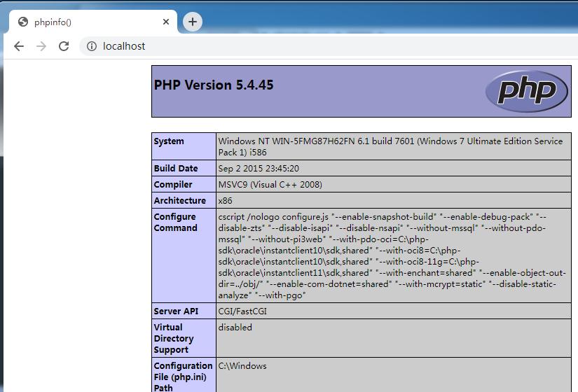Click the PHP Version 5.4.45 heading
Viewport: 578px width, 392px height.
click(214, 85)
